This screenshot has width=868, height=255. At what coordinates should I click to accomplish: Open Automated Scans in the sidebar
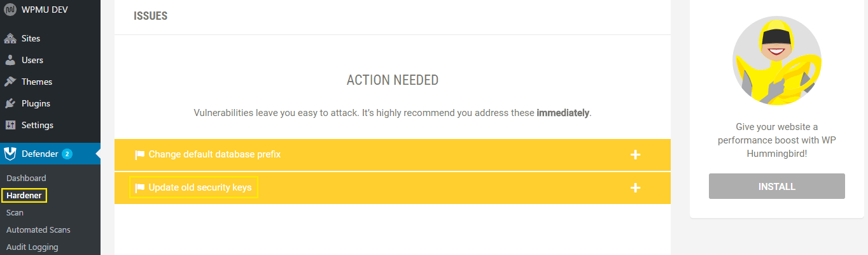pos(38,230)
